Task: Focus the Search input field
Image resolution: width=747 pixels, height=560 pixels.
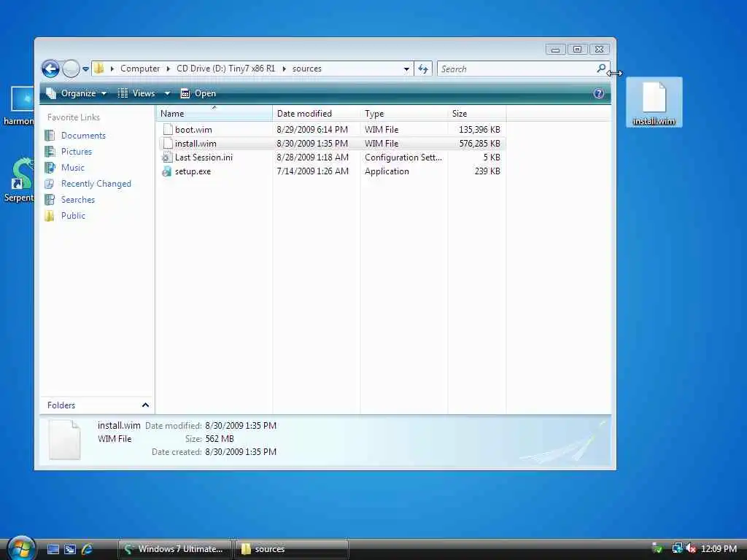Action: tap(516, 69)
